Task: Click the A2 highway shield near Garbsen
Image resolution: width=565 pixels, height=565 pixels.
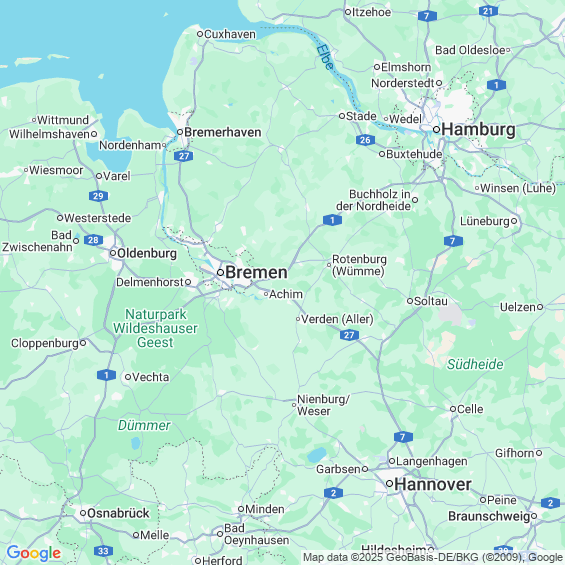Action: (x=333, y=493)
